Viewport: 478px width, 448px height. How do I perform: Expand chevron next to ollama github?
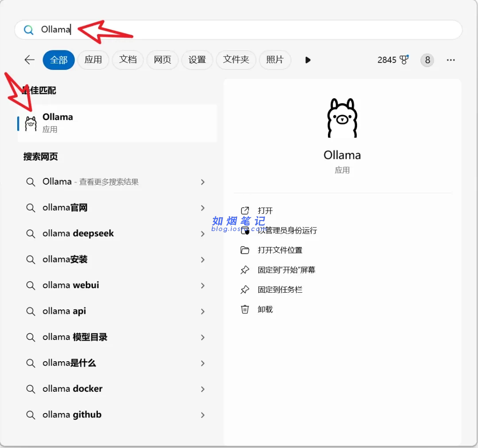pyautogui.click(x=203, y=415)
